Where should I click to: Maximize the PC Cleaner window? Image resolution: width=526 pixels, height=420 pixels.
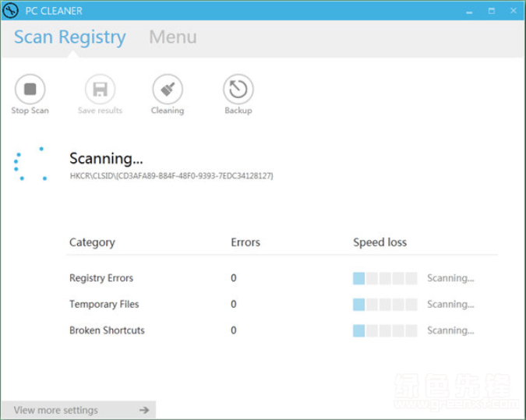coord(492,11)
